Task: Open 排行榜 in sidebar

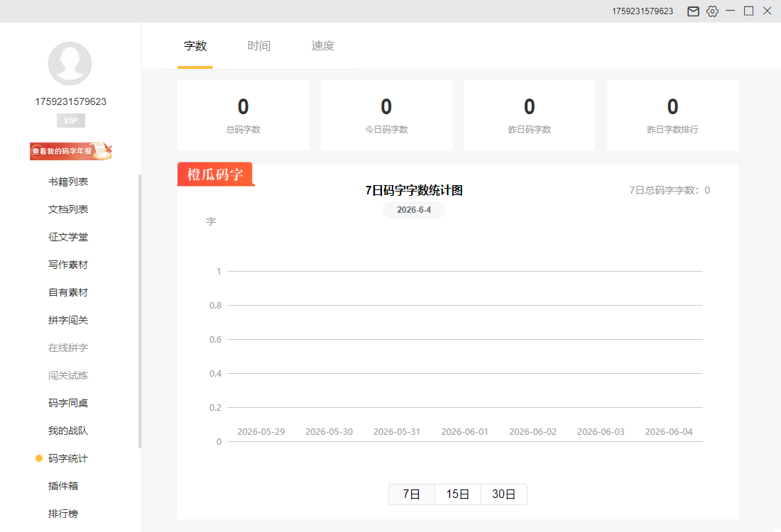Action: pyautogui.click(x=63, y=514)
